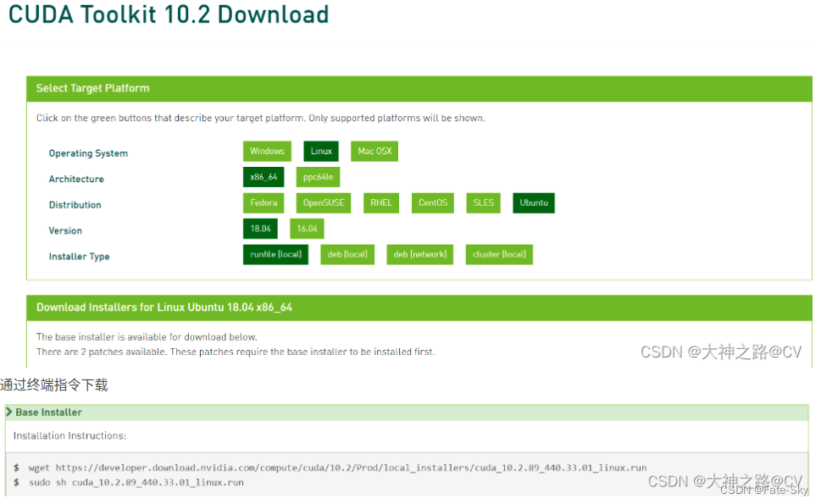Click the Base Installer heading text

click(x=48, y=413)
